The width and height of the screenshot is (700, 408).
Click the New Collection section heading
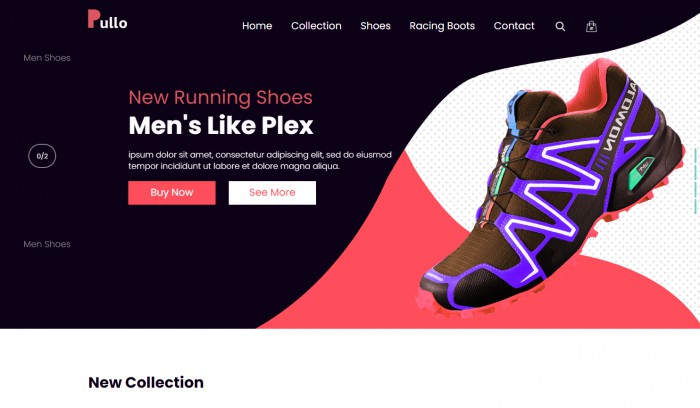click(146, 383)
